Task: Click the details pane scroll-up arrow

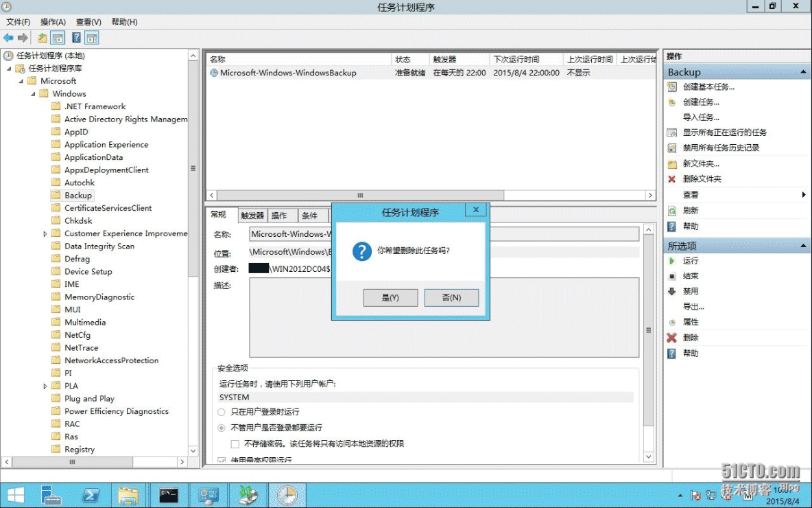Action: coord(648,229)
